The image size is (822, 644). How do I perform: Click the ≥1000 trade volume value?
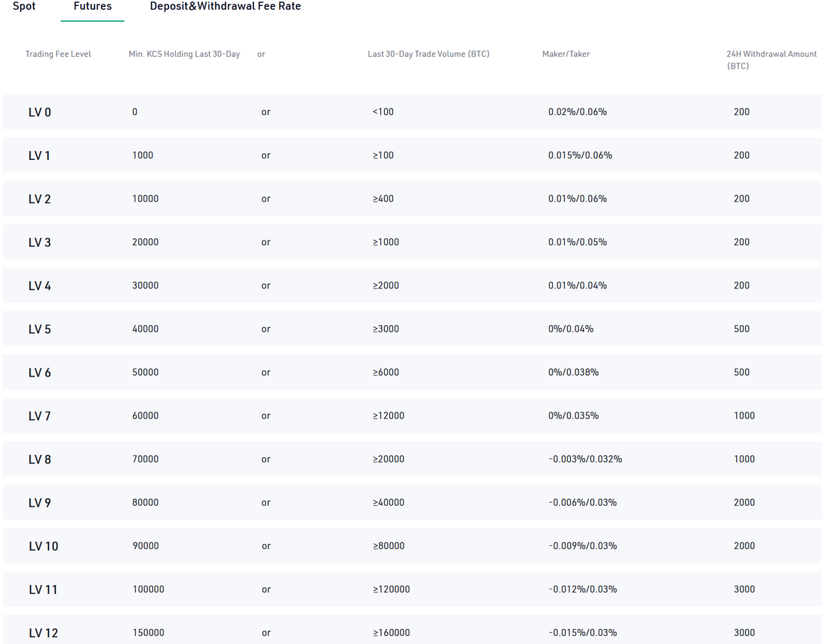click(x=386, y=242)
